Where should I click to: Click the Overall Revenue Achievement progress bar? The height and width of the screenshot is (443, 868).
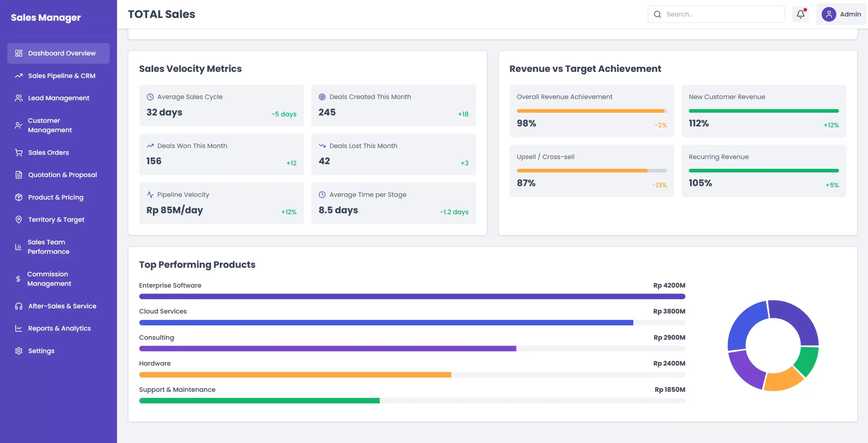point(591,111)
